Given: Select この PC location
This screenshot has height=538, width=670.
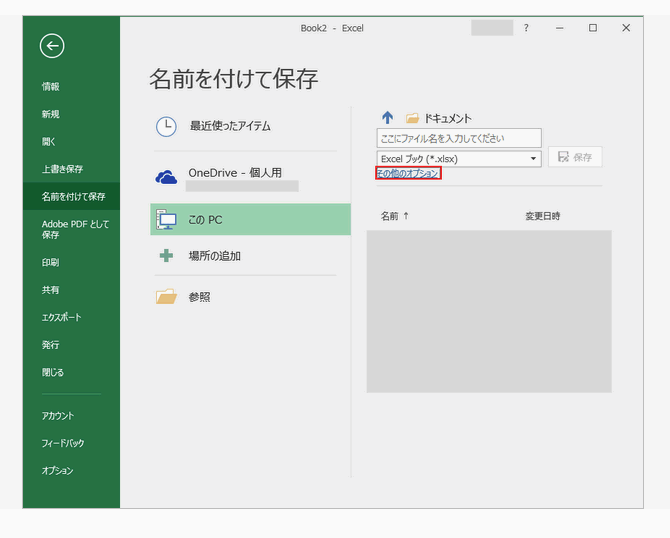Looking at the screenshot, I should click(x=250, y=219).
